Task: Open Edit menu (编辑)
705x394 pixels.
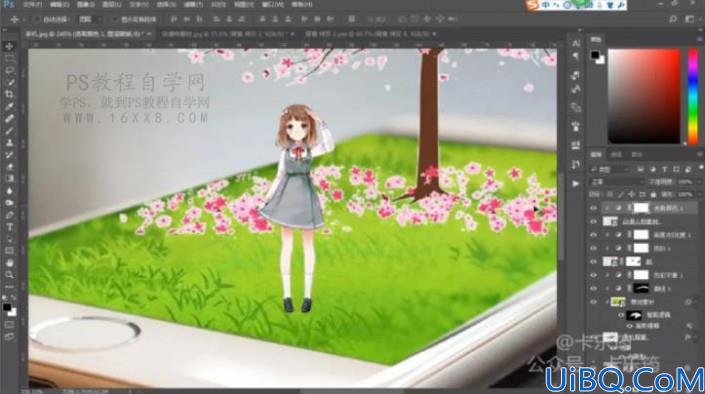Action: [x=59, y=4]
